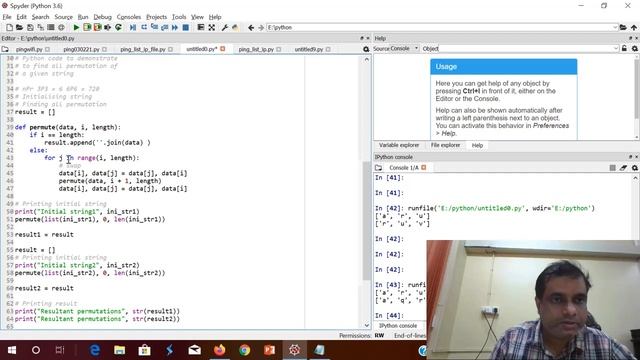Open Help pane options gear
Screen dimensions: 640x360
click(x=635, y=49)
